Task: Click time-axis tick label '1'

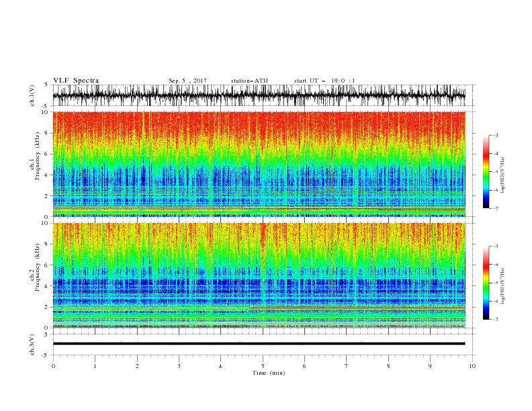Action: pos(95,366)
